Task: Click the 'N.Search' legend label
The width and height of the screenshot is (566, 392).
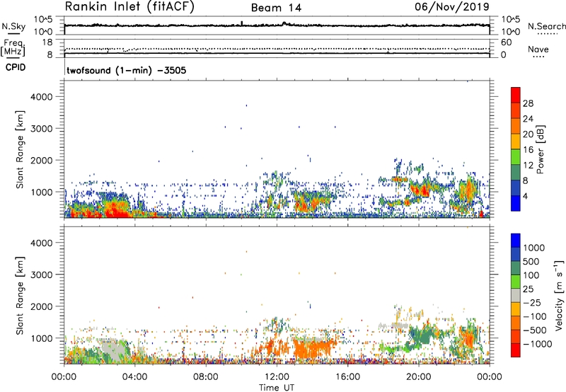Action: 546,26
